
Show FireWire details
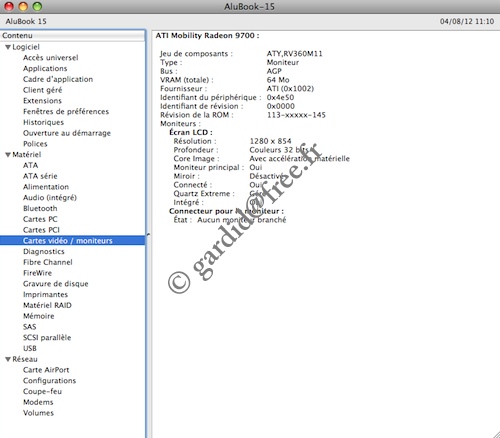pos(37,273)
